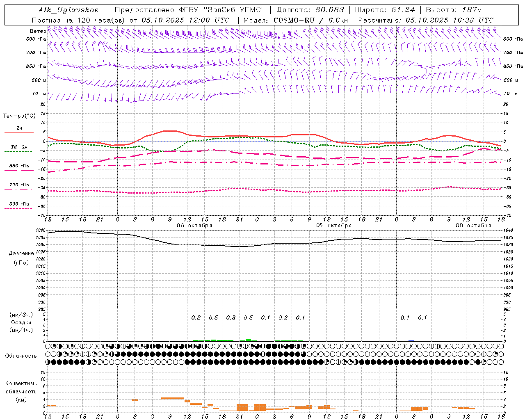
Task: Click the Alk_Uglovskoe station title
Action: [x=68, y=10]
